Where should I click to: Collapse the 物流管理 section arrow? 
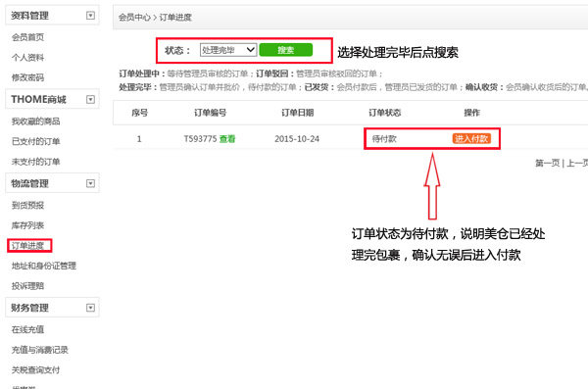[x=90, y=183]
